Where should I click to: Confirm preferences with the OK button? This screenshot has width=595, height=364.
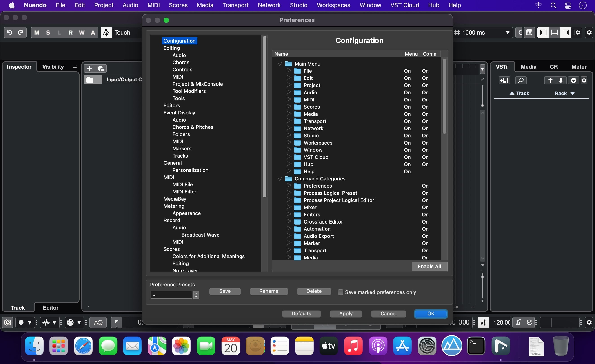(x=431, y=314)
